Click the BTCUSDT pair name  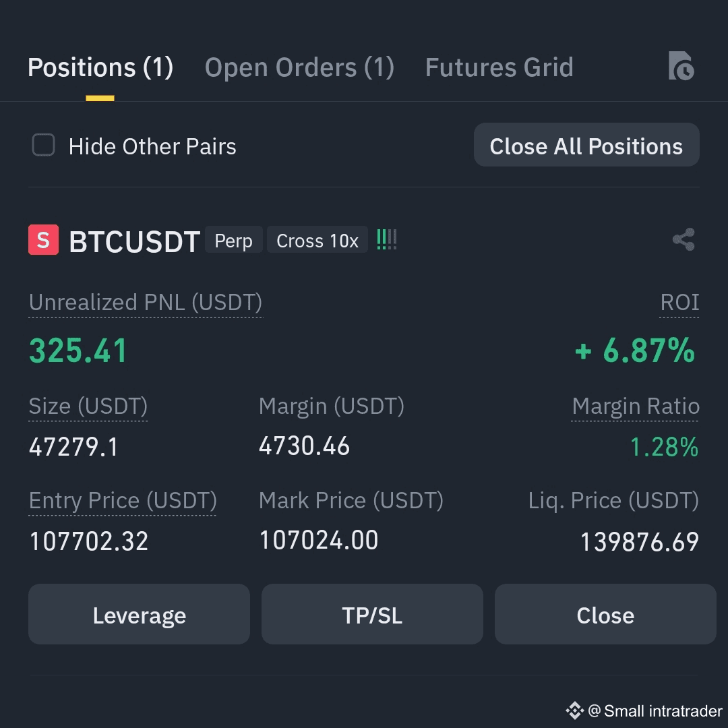[135, 241]
